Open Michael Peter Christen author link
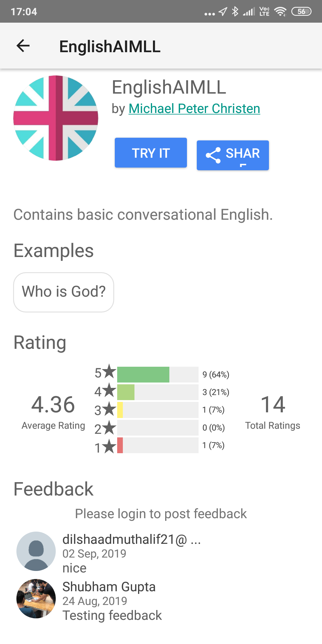This screenshot has height=644, width=322. point(194,109)
